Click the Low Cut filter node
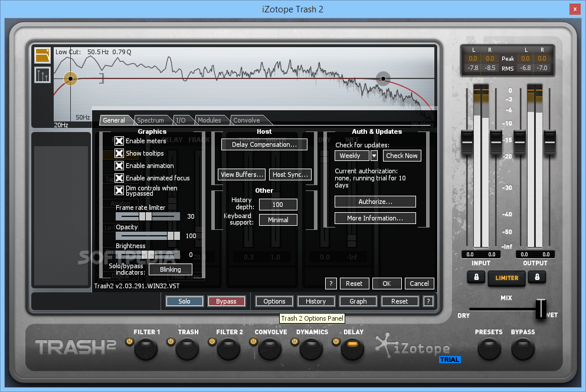This screenshot has width=586, height=392. [70, 78]
